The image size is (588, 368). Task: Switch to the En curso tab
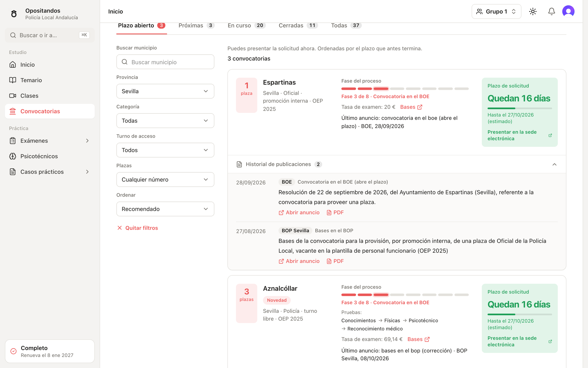coord(246,25)
